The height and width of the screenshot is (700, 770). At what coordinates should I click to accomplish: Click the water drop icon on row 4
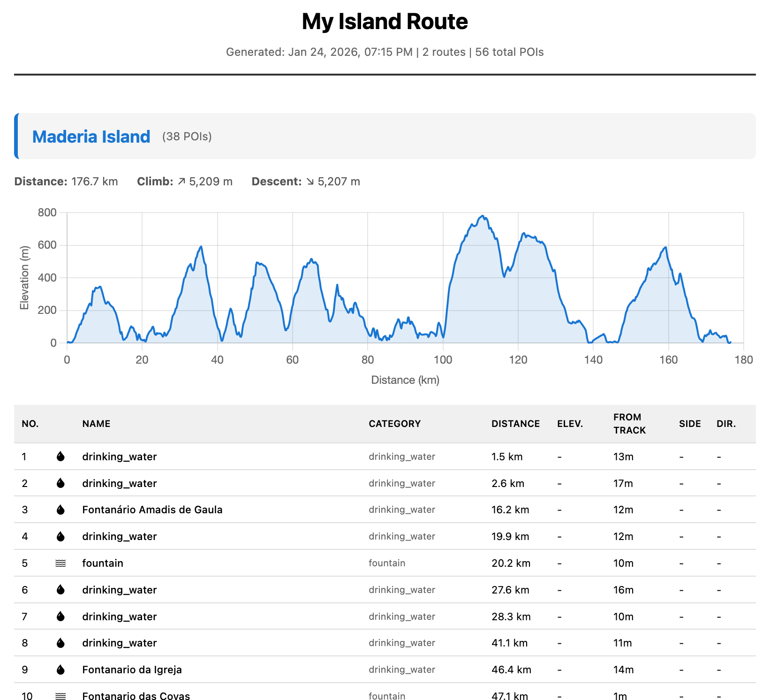pyautogui.click(x=61, y=536)
